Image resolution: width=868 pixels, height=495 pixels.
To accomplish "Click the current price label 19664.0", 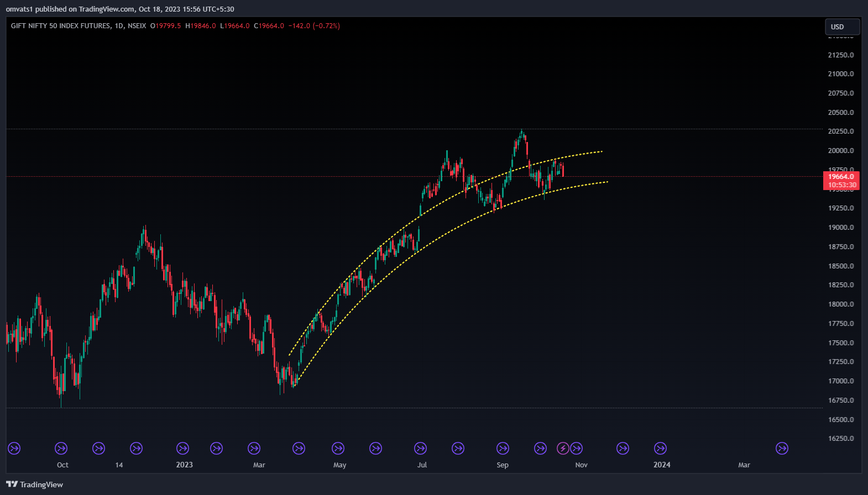I will click(841, 177).
